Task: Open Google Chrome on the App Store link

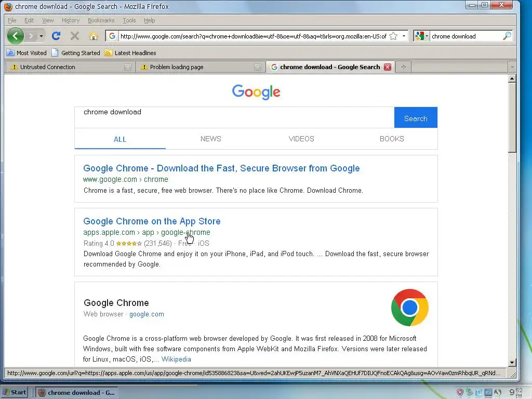Action: pyautogui.click(x=152, y=221)
